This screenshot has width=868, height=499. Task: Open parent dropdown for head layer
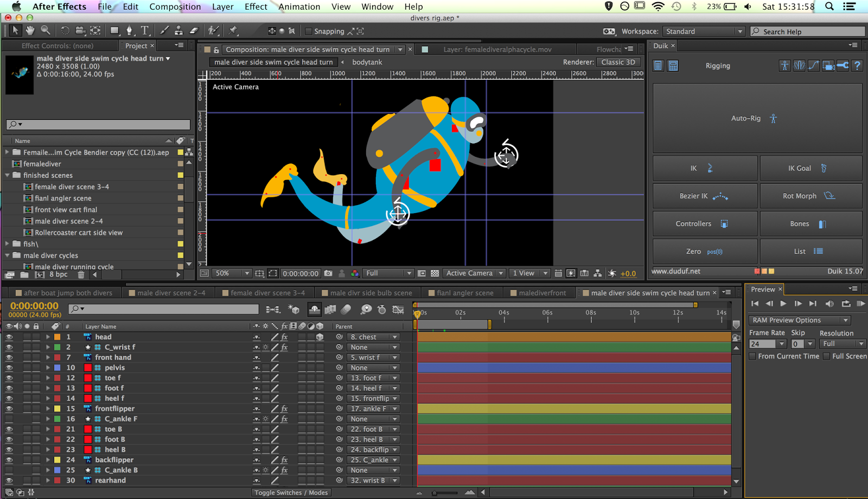373,337
